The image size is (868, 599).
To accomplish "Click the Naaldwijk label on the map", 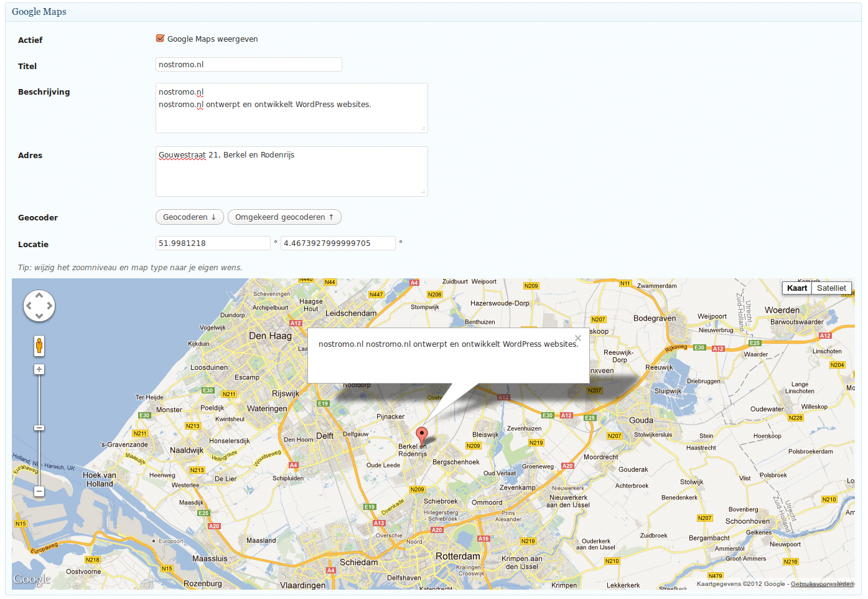I will [187, 450].
